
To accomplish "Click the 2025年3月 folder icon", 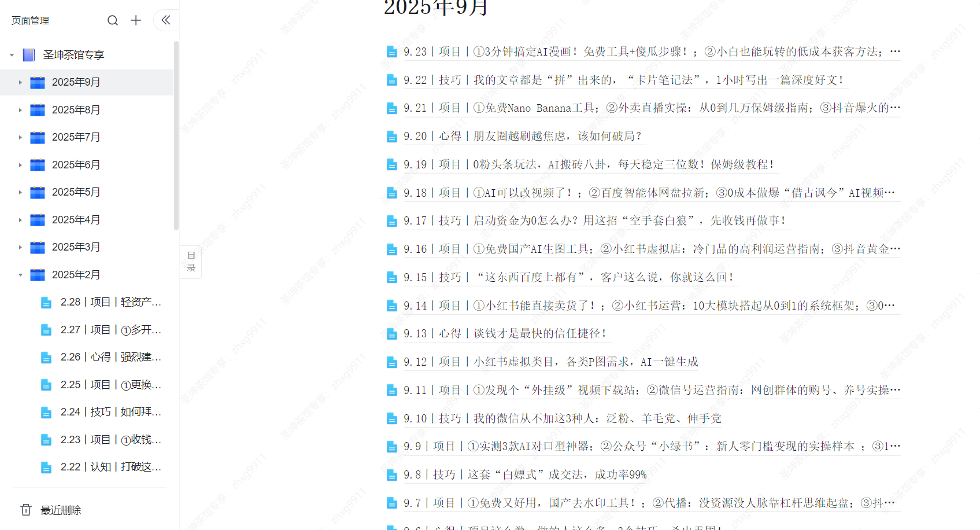I will (38, 247).
